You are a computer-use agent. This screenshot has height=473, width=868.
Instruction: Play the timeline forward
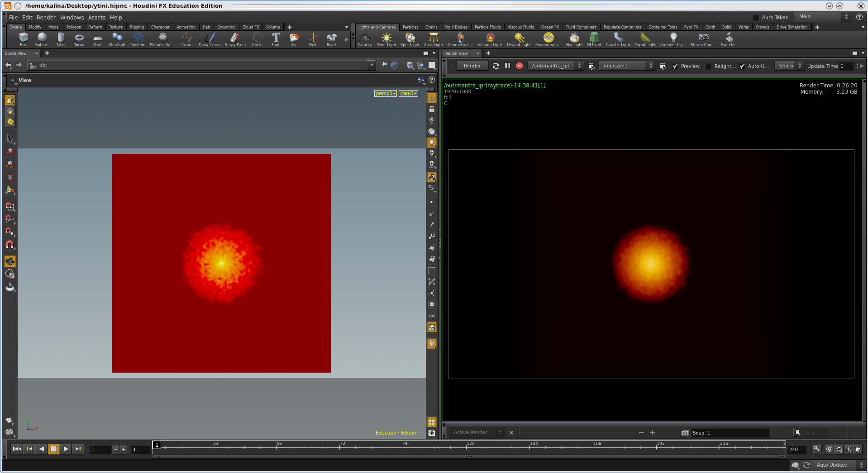(x=66, y=449)
